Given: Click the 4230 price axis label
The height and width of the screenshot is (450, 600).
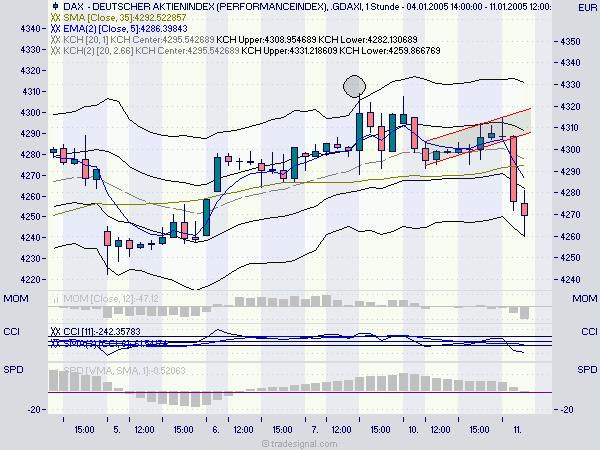Looking at the screenshot, I should tap(30, 258).
